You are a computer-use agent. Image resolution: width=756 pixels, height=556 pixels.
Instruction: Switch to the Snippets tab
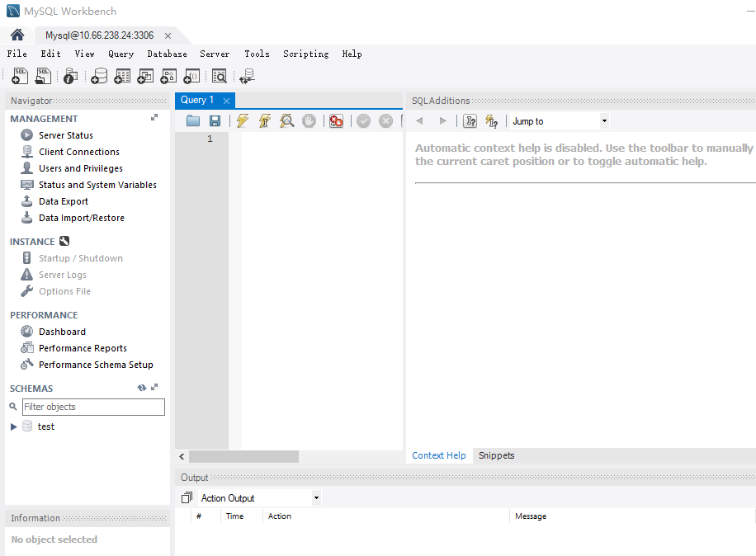click(496, 455)
